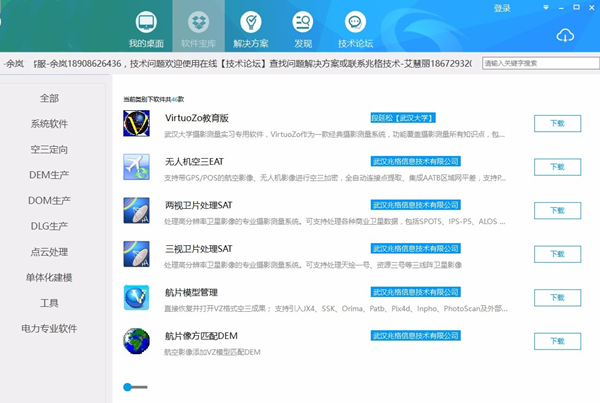
Task: Click the 航片模型管理 app icon
Action: 137,297
